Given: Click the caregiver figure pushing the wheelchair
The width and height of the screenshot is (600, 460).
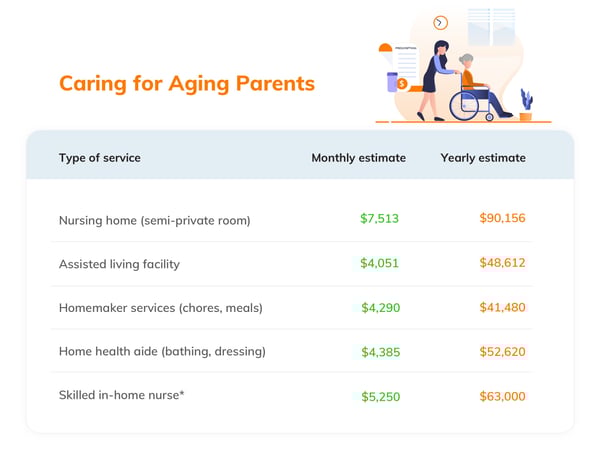Looking at the screenshot, I should click(436, 80).
